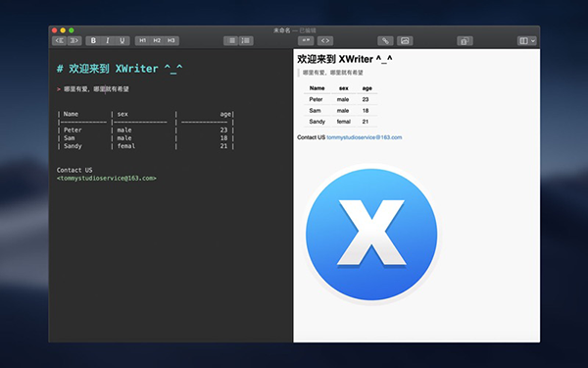Image resolution: width=588 pixels, height=368 pixels.
Task: Click the quote line '哪里有爱' in editor
Action: coord(93,89)
